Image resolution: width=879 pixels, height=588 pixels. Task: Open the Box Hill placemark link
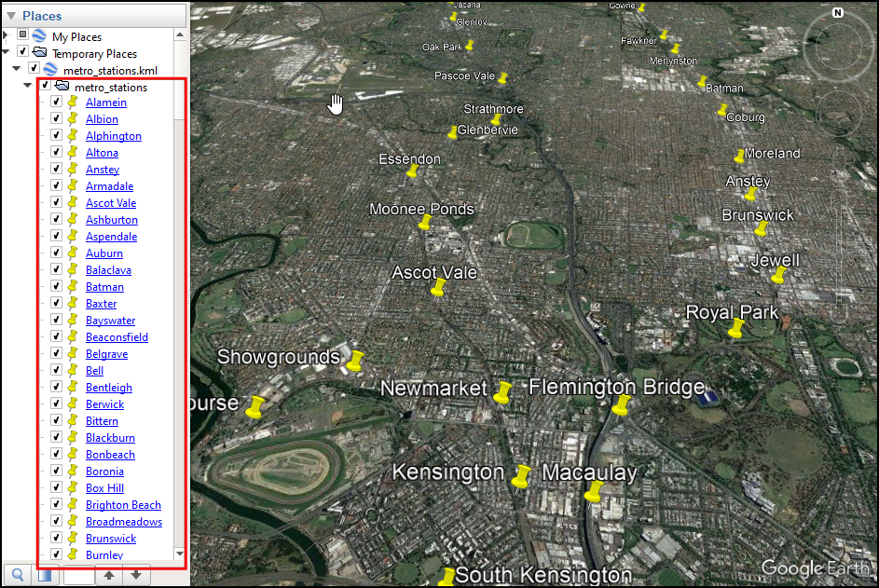(104, 488)
